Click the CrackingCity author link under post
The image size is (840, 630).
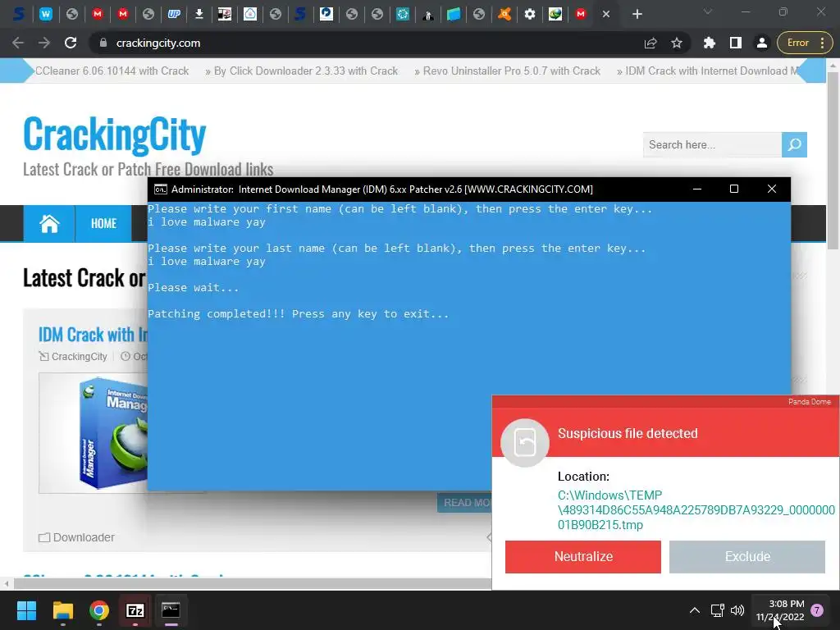pyautogui.click(x=79, y=356)
